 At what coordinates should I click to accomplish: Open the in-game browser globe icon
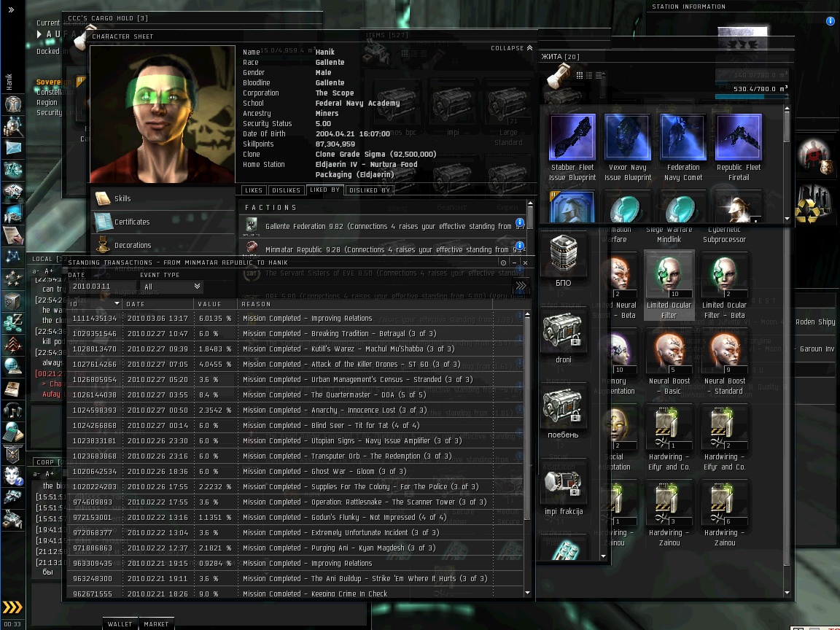(13, 367)
